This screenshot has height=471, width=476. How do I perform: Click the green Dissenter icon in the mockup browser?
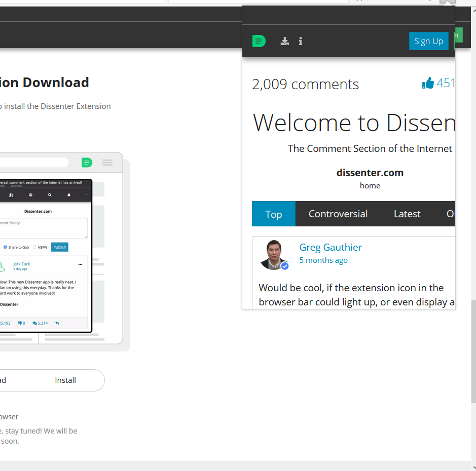tap(87, 163)
